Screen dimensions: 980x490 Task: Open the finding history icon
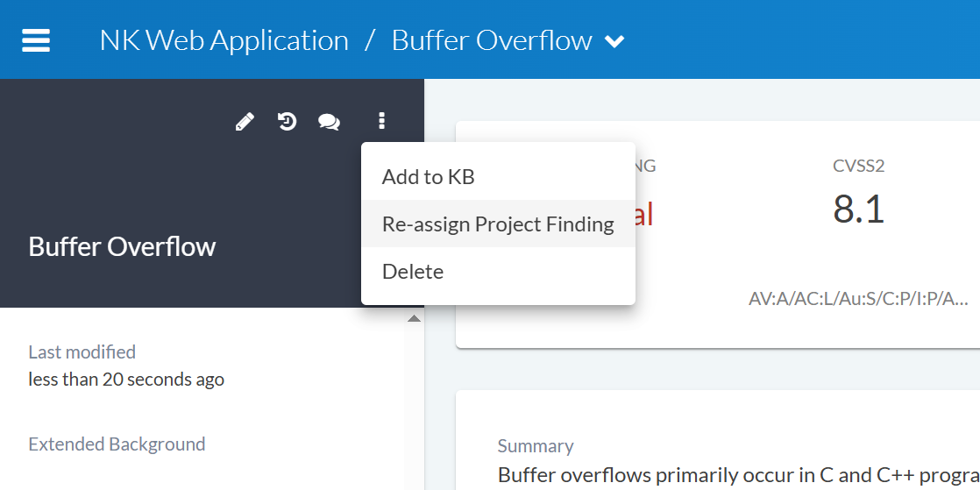pos(287,122)
